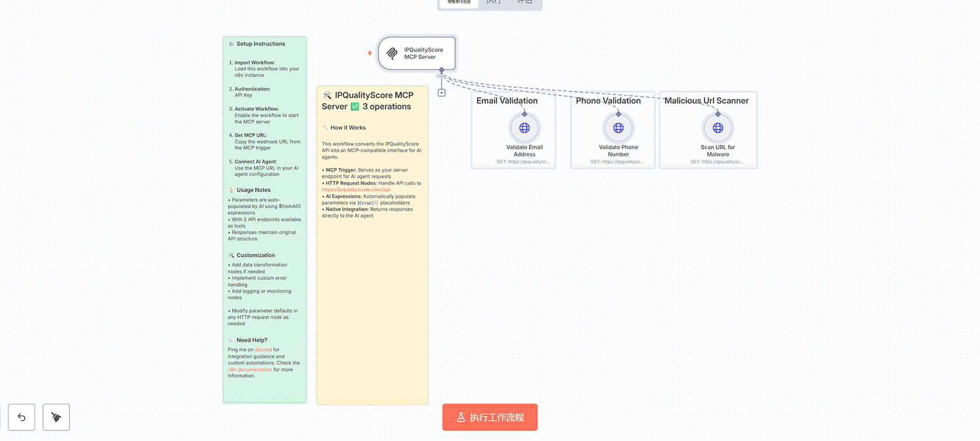Open the Scan URL for Malware node
Screen dimensions: 980x441
[x=717, y=128]
